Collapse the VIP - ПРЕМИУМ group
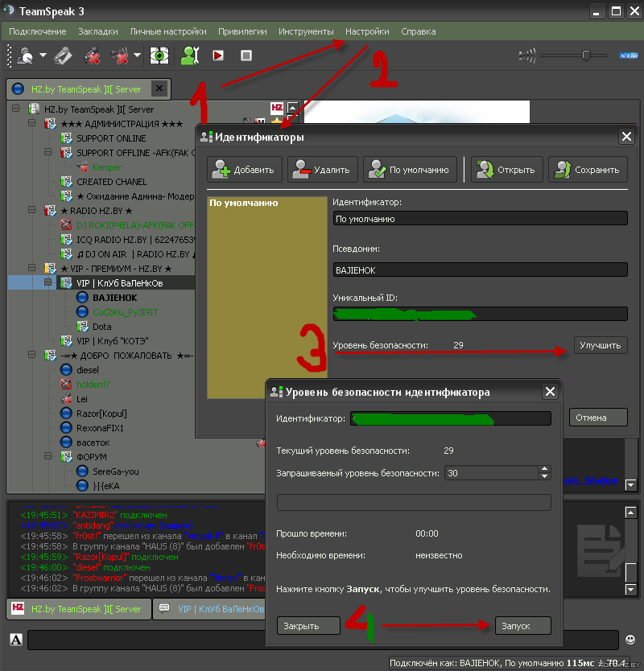Screen dimensions: 644x671 [31, 267]
